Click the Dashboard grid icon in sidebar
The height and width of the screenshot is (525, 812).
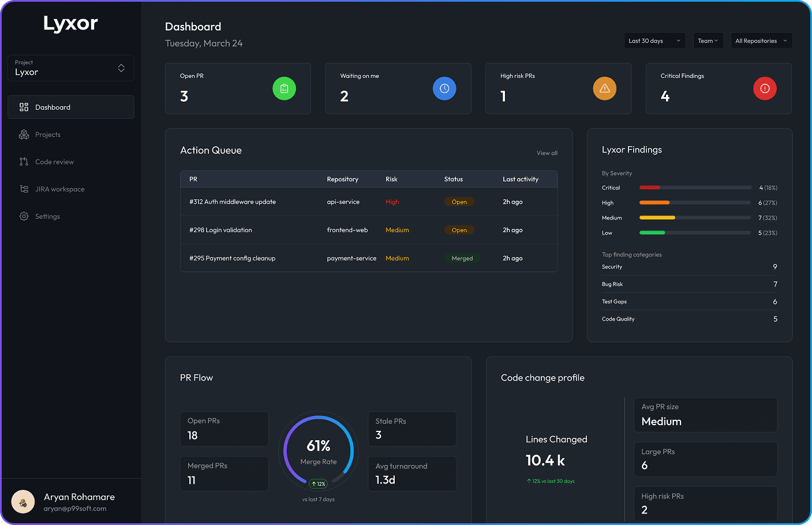[24, 107]
